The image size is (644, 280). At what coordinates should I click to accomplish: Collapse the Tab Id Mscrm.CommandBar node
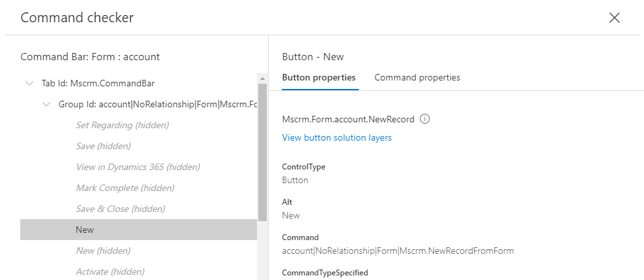[29, 83]
